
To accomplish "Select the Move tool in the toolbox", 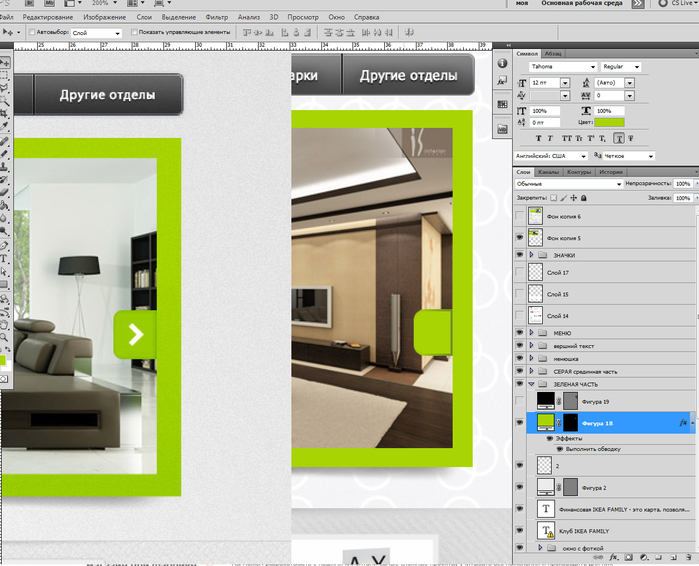I will (4, 63).
